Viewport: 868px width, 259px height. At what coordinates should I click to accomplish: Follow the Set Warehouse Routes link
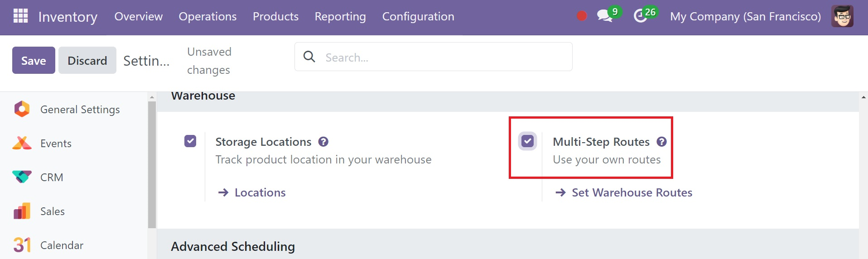[632, 192]
